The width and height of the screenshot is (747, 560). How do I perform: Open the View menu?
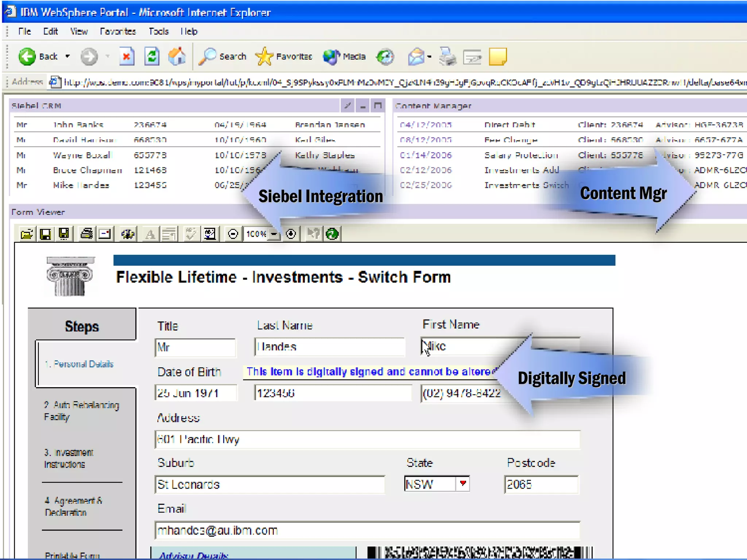(x=79, y=31)
